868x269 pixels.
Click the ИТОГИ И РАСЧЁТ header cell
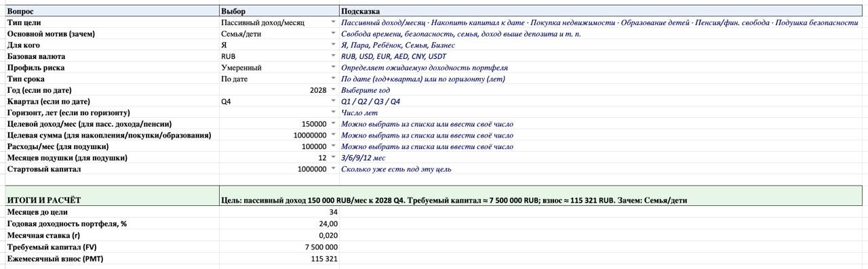click(x=112, y=195)
